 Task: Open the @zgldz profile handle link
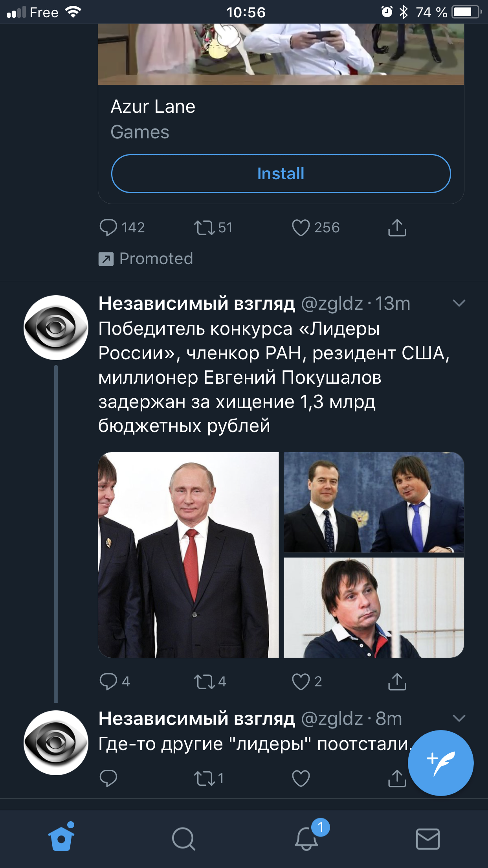332,303
